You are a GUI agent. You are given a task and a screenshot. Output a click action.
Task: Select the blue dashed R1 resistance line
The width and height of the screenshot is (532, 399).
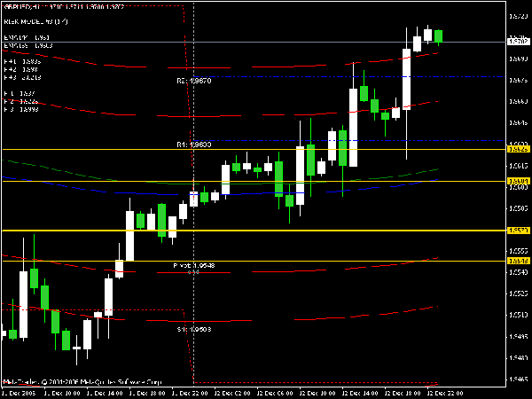point(349,140)
